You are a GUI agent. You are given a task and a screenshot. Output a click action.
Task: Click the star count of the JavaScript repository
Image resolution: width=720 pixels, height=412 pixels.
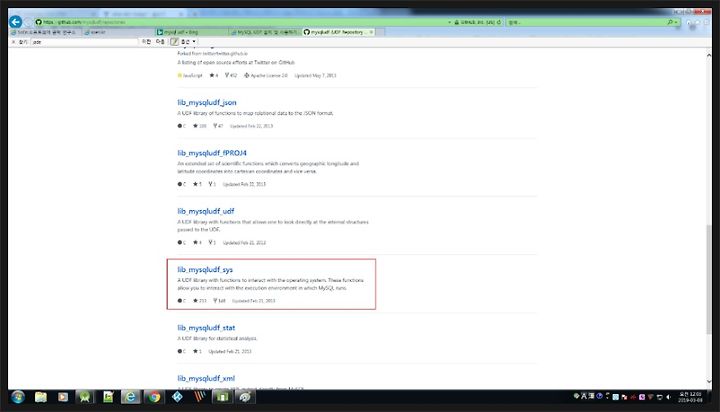coord(214,75)
